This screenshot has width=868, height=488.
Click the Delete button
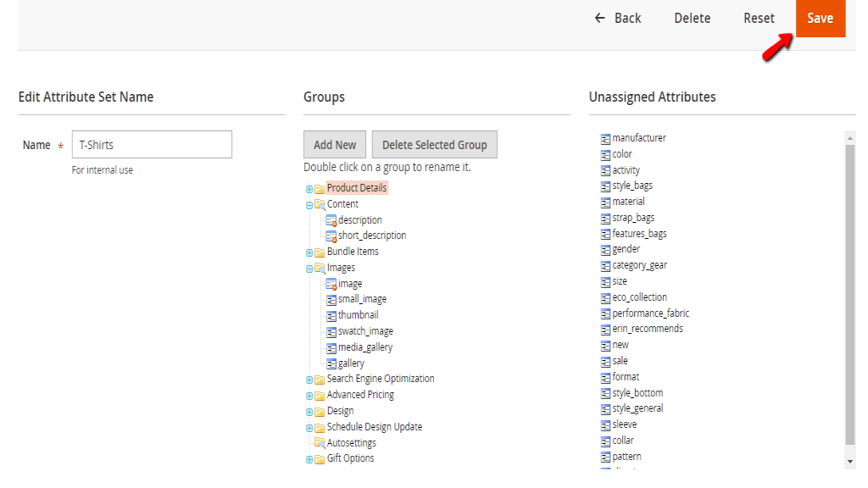(x=692, y=19)
